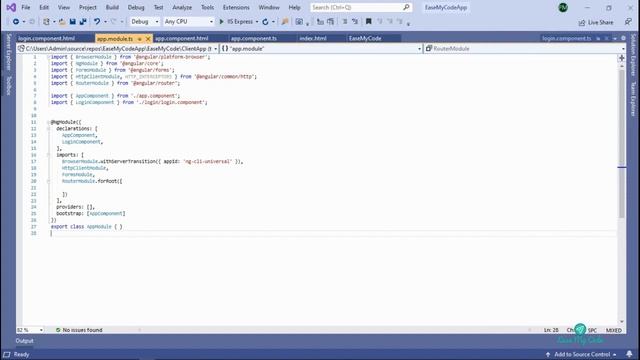Viewport: 640px width, 360px height.
Task: Click the Navigate Forward arrow icon
Action: click(32, 22)
